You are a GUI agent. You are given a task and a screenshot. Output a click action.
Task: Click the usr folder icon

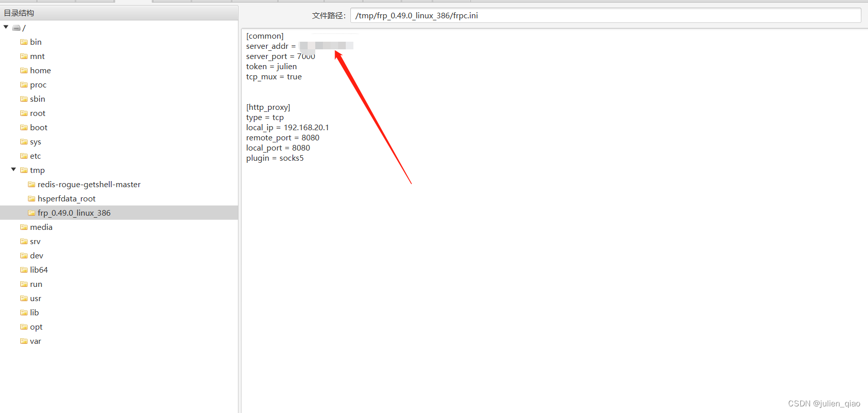24,299
